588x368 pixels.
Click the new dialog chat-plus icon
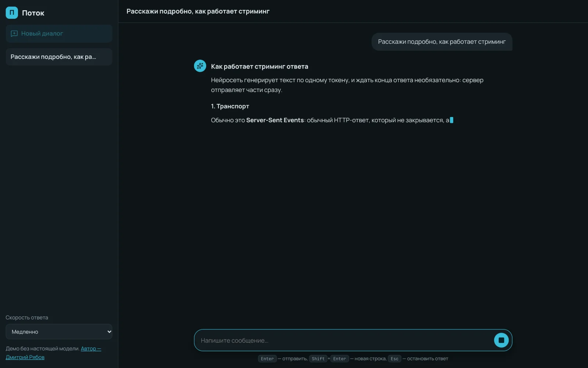(x=14, y=33)
